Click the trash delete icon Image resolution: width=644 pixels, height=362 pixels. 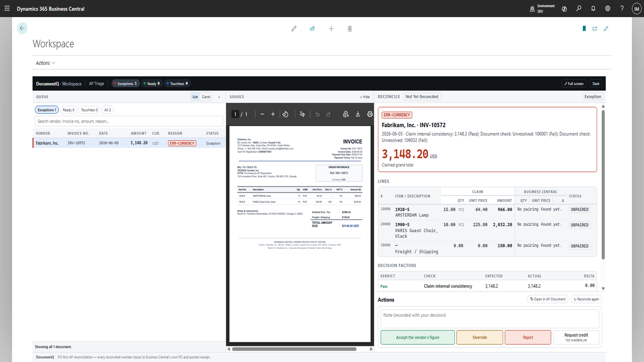coord(350,29)
